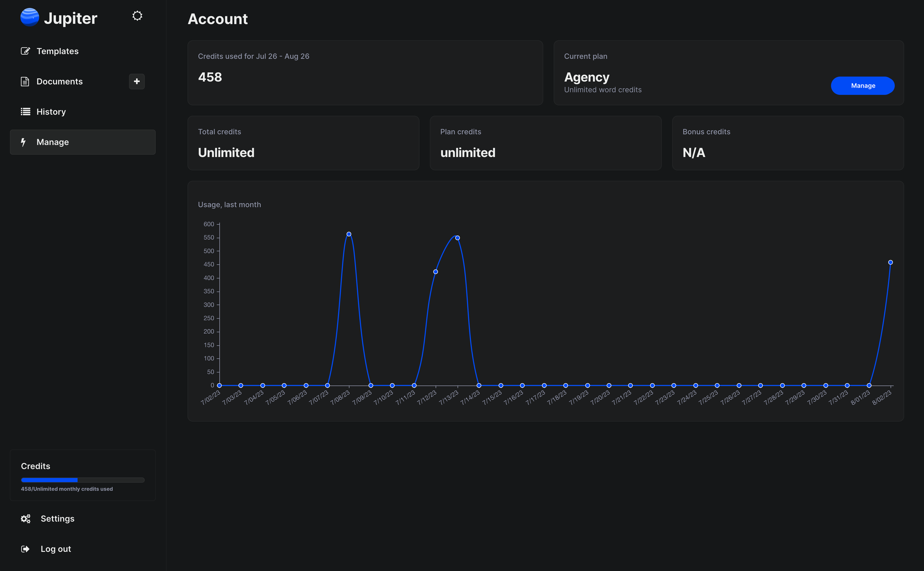Open the Templates menu item
Viewport: 924px width, 571px height.
[x=57, y=51]
